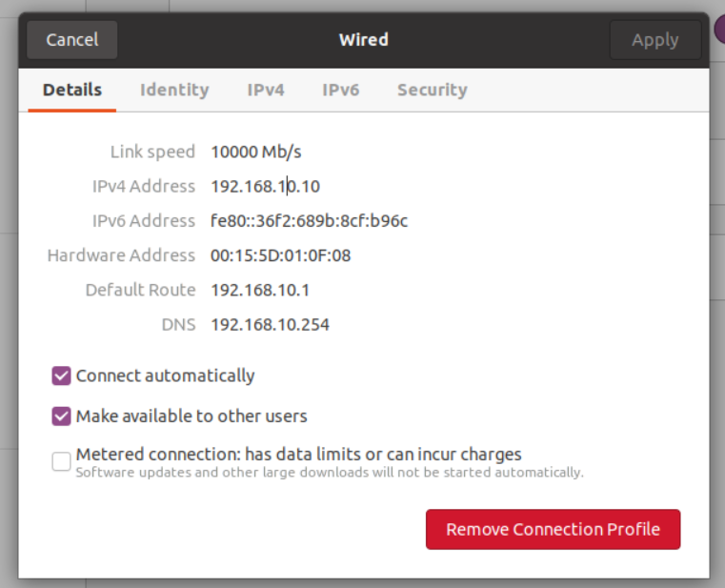
Task: Click the default route 192.168.10.1
Action: tap(260, 290)
